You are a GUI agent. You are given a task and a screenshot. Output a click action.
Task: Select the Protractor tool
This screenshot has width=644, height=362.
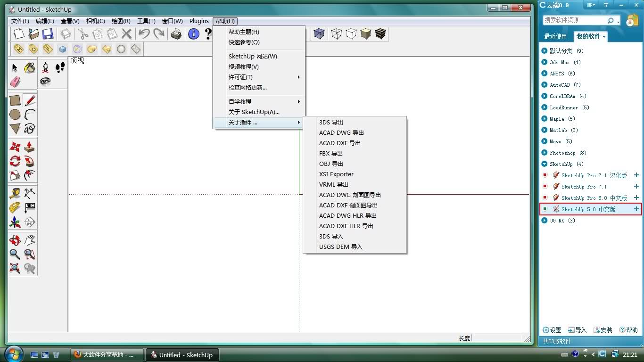tap(15, 207)
